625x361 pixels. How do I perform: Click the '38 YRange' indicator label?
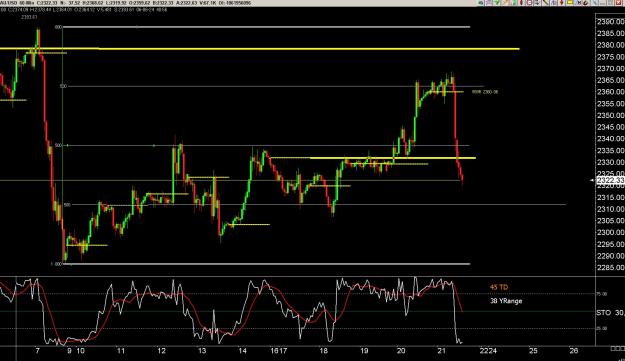point(506,301)
